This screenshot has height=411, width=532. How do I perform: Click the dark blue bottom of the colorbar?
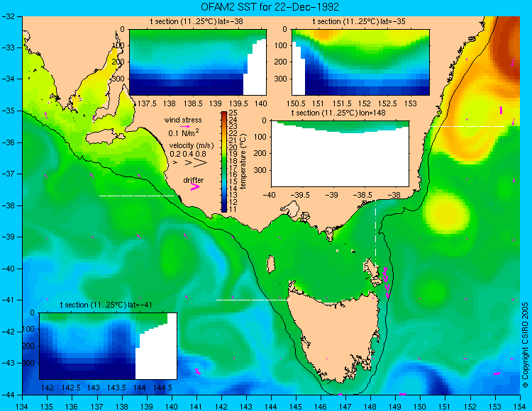[224, 209]
